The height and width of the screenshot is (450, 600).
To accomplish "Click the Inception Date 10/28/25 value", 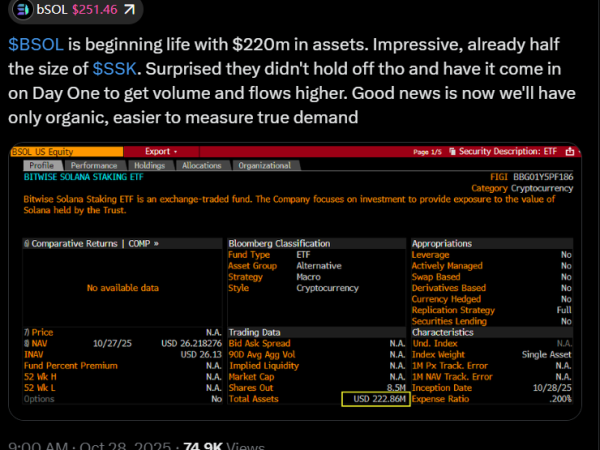I will [552, 388].
